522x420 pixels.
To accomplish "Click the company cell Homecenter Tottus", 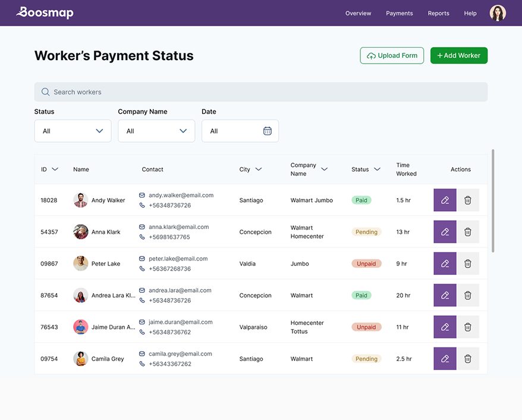I will click(307, 327).
